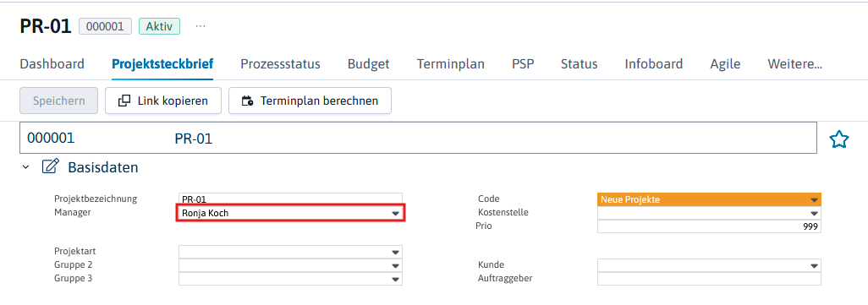Open the Terminplan tab
868x305 pixels.
pos(451,64)
